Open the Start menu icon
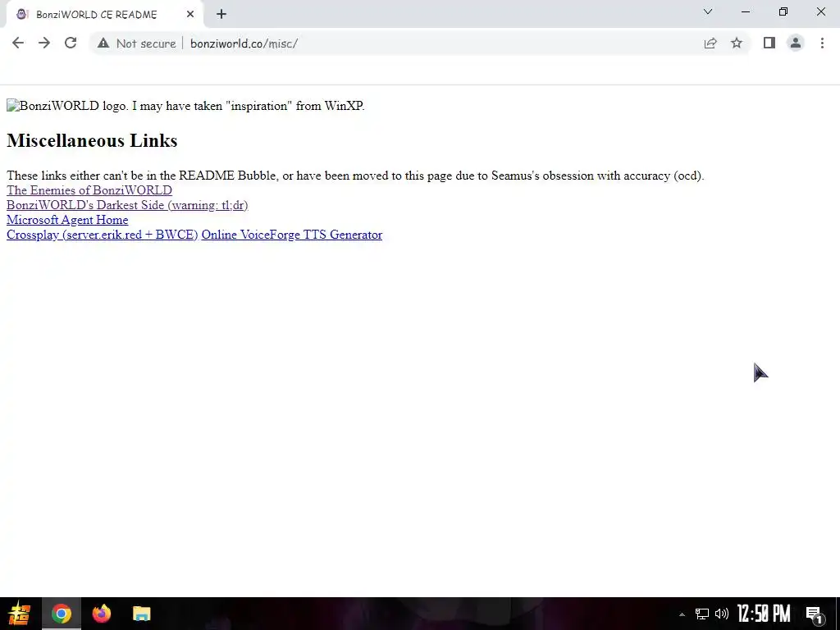840x630 pixels. click(x=20, y=614)
